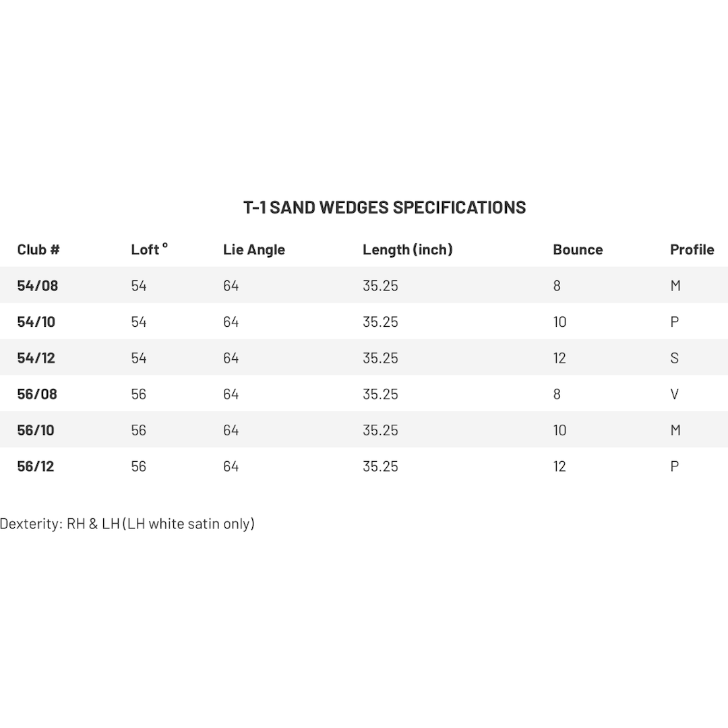
Task: Click the S profile value for 54/12
Action: pyautogui.click(x=674, y=358)
